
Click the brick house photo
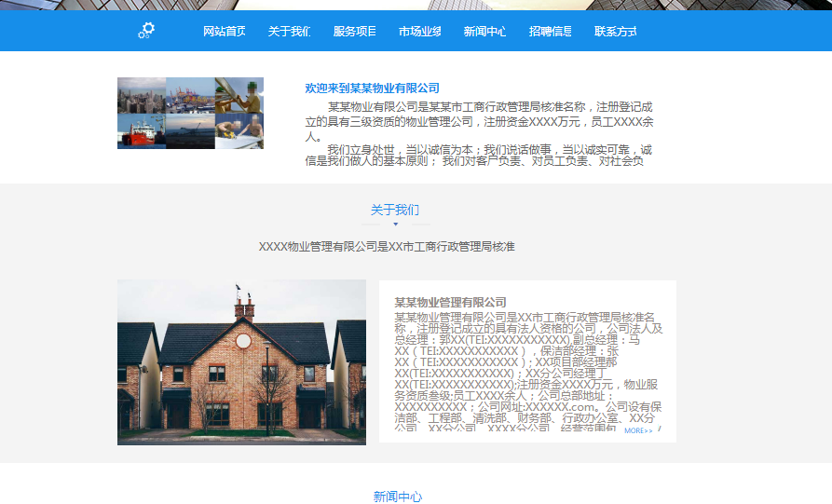[x=241, y=362]
